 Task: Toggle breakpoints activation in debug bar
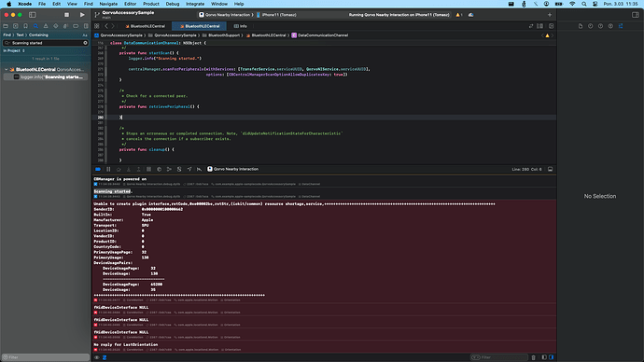(x=98, y=169)
